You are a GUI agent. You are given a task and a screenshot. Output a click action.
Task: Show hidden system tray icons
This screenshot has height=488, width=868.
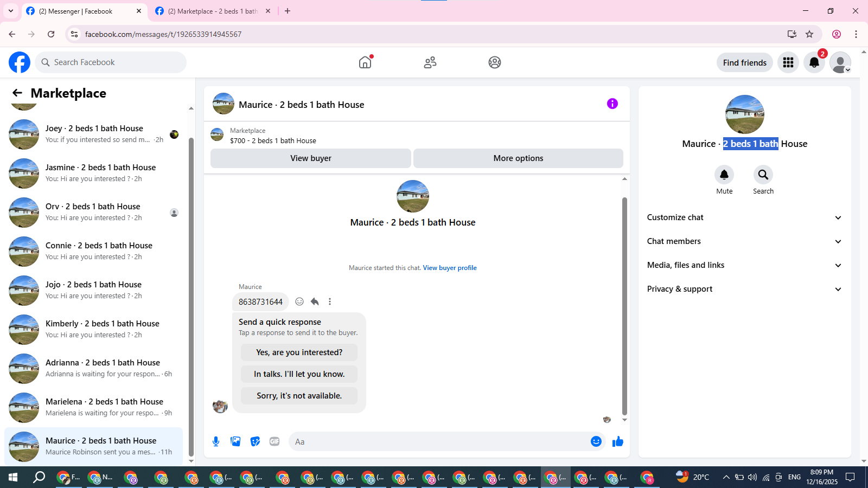click(726, 477)
